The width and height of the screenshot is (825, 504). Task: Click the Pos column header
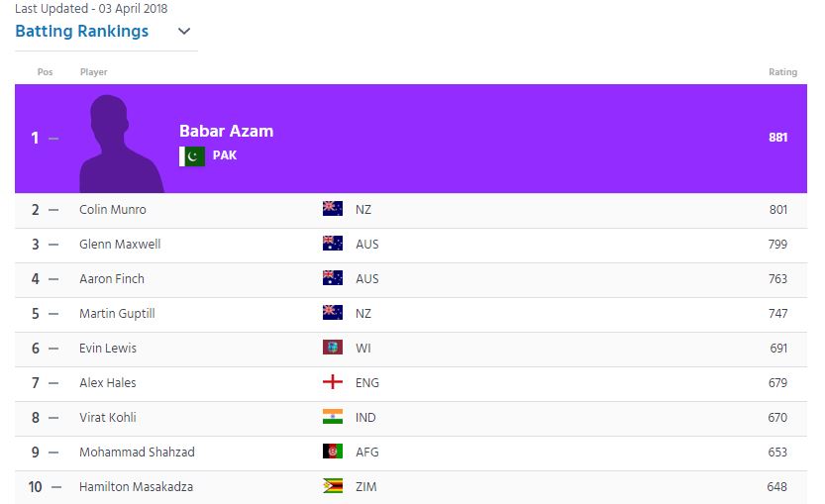pyautogui.click(x=45, y=72)
